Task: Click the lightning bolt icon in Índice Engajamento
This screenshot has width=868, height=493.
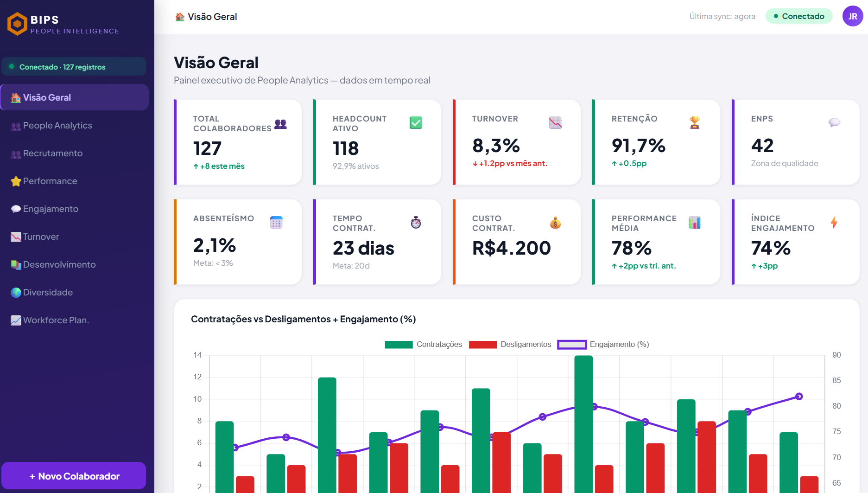Action: (x=834, y=223)
